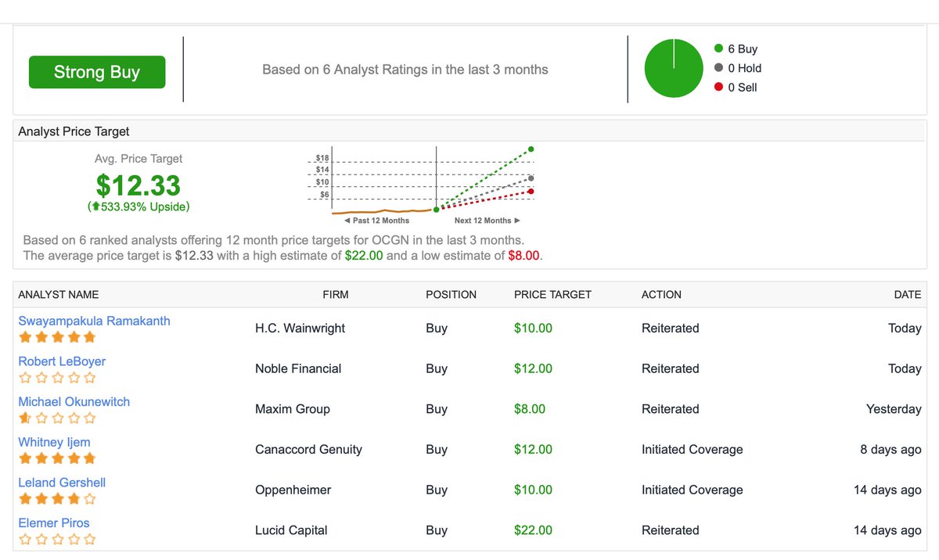Screen dimensions: 939x560
Task: Open Leland Gershell analyst profile
Action: coord(62,483)
